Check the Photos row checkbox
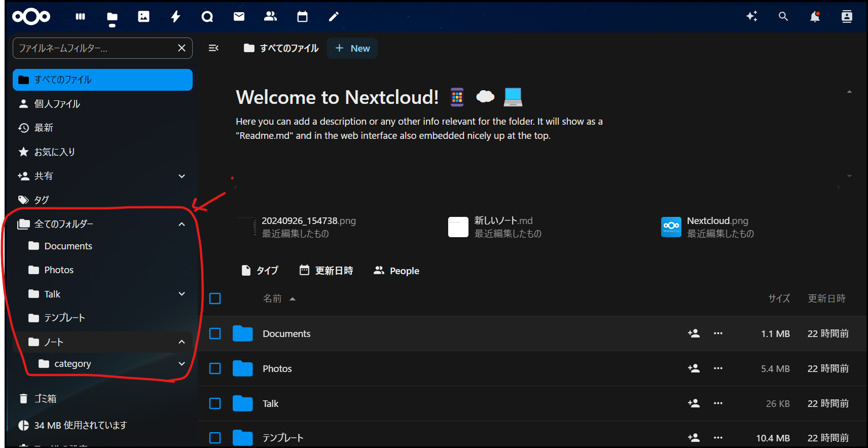Viewport: 868px width, 448px height. point(215,368)
